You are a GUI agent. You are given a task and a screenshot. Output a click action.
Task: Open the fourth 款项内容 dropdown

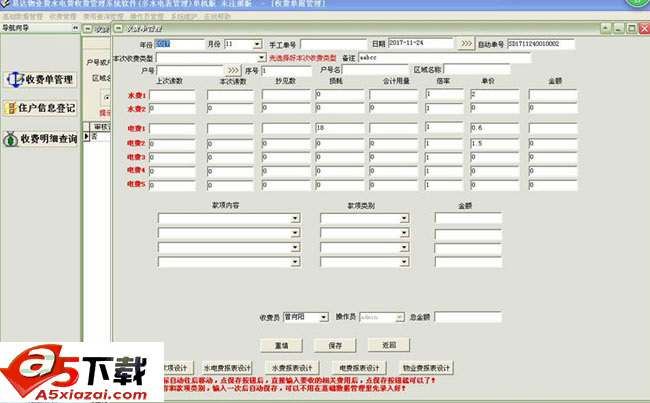[x=295, y=262]
